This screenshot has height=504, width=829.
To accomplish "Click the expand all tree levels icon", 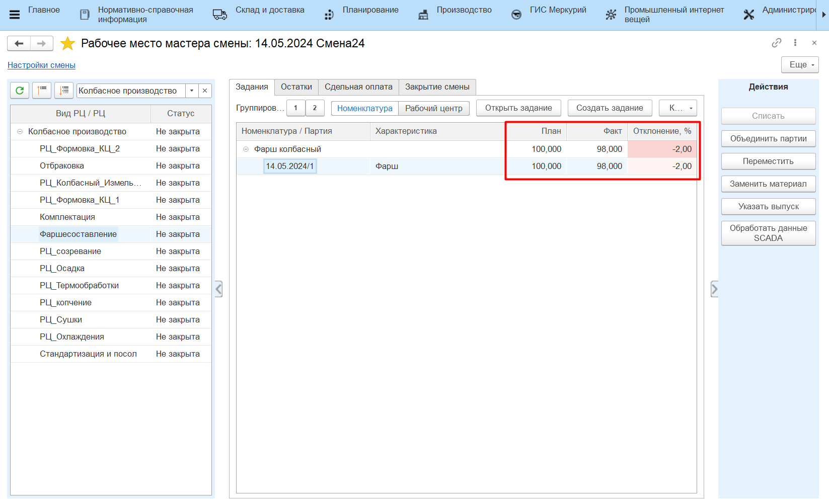I will coord(64,91).
